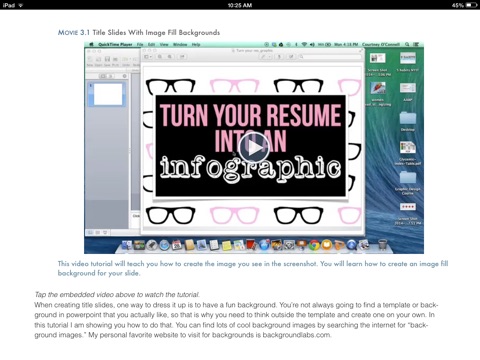This screenshot has width=480, height=360.
Task: Click the share button in Preview toolbar
Action: (x=182, y=57)
